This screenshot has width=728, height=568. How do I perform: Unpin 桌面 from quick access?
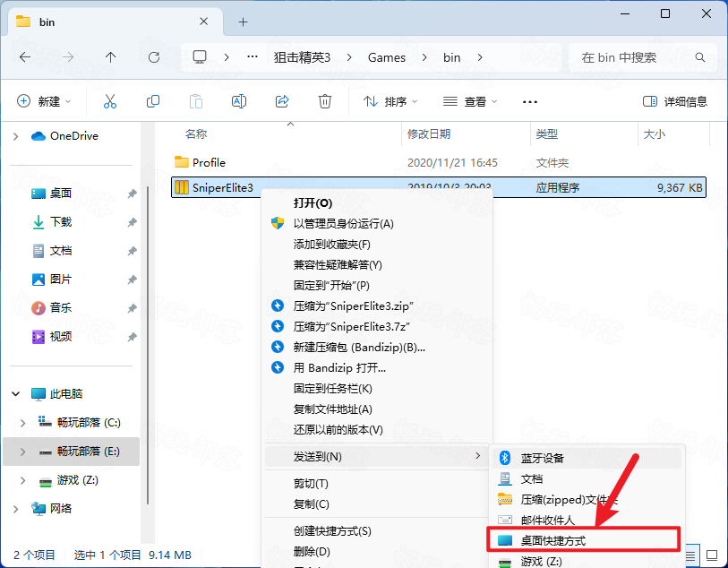click(x=133, y=194)
